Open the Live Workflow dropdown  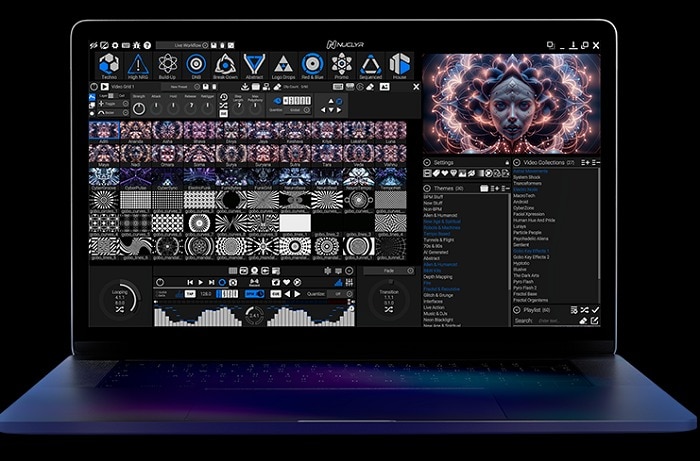point(183,45)
